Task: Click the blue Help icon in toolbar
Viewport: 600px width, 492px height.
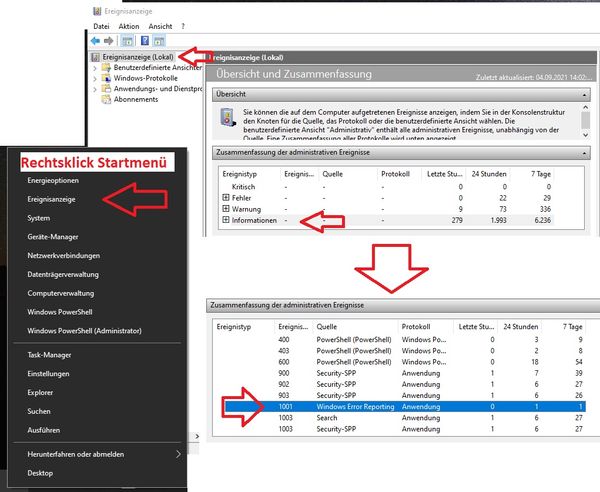Action: tap(145, 41)
